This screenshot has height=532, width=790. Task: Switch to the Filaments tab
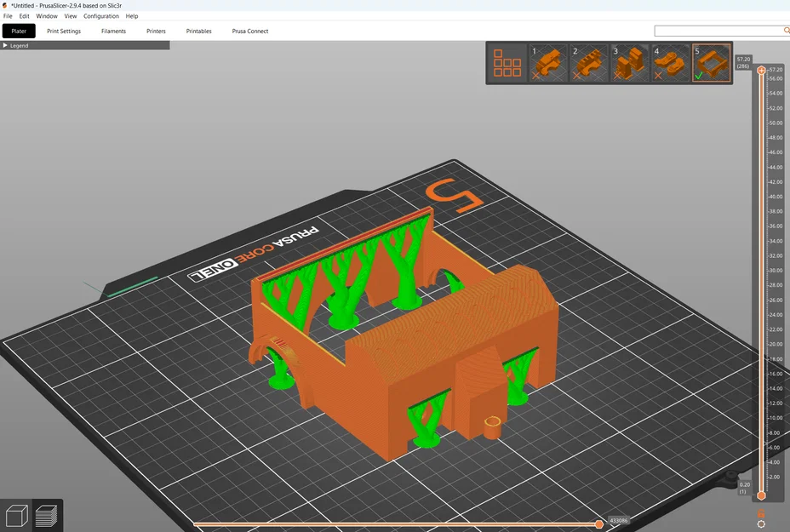113,31
